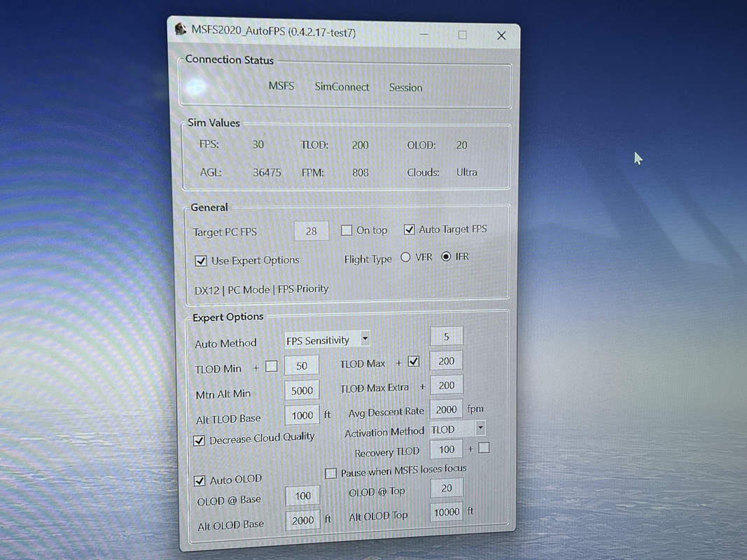Click the FPM value 808

click(360, 172)
